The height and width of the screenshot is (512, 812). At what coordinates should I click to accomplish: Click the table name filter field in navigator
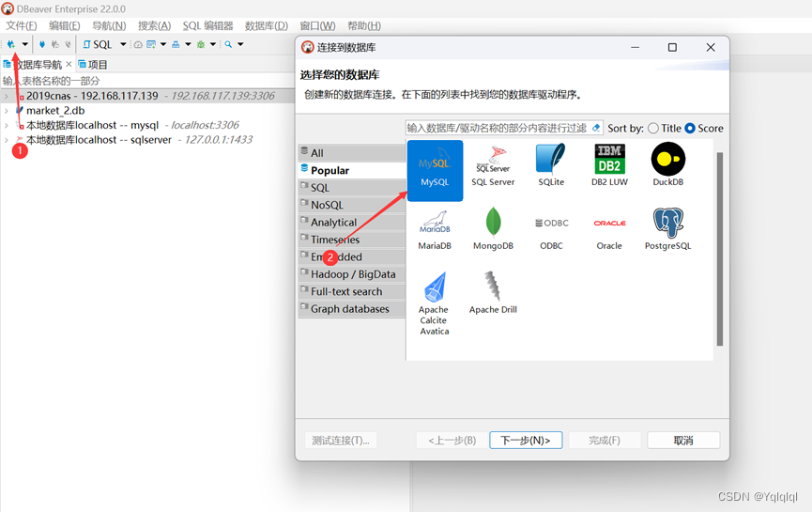147,81
